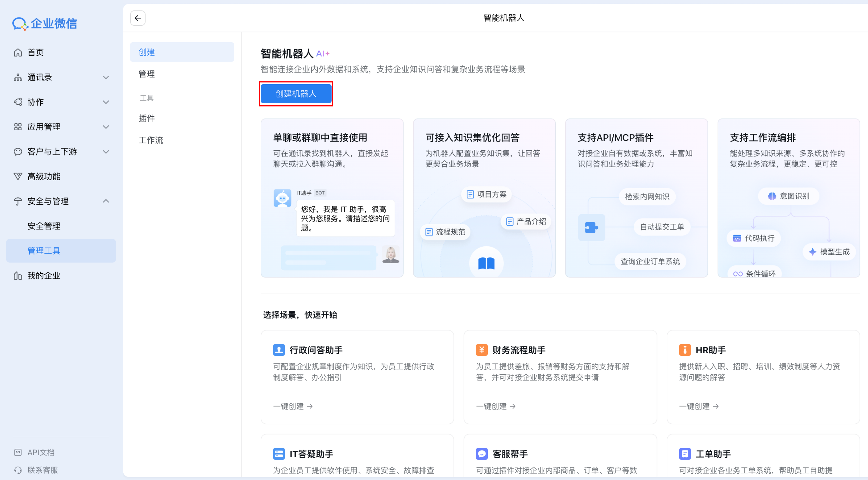Select the 支持工作流编排 card
Viewport: 868px width, 480px height.
pyautogui.click(x=789, y=198)
